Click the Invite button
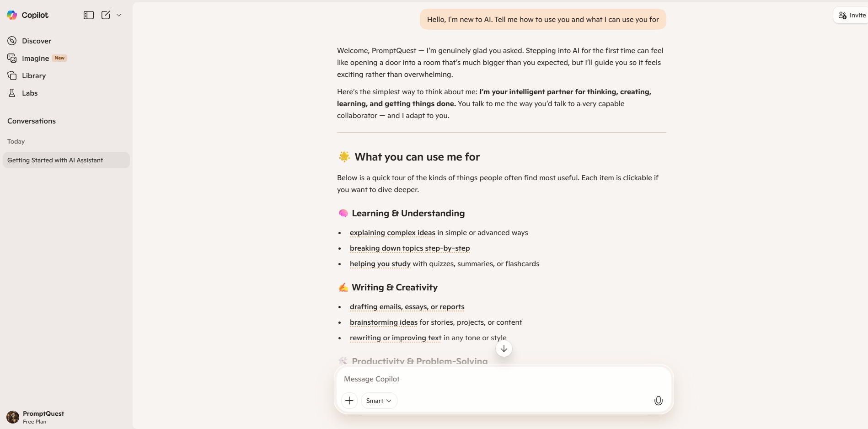This screenshot has width=868, height=429. tap(852, 15)
